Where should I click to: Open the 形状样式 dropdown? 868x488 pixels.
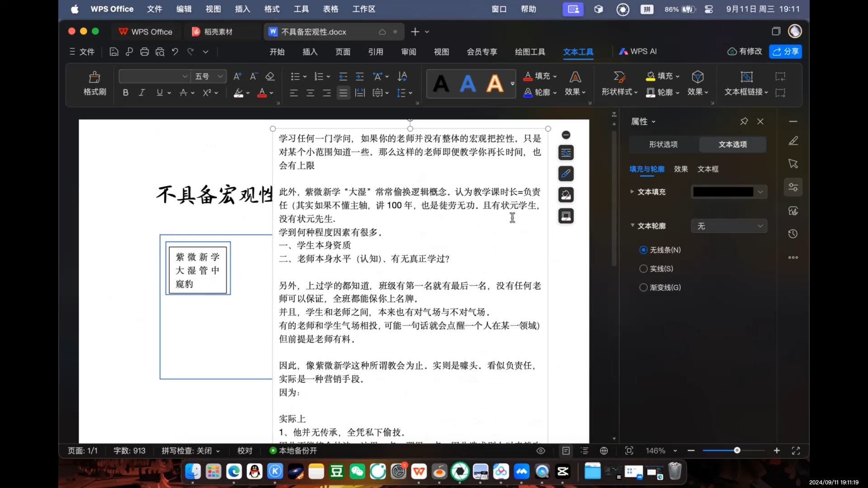click(619, 92)
